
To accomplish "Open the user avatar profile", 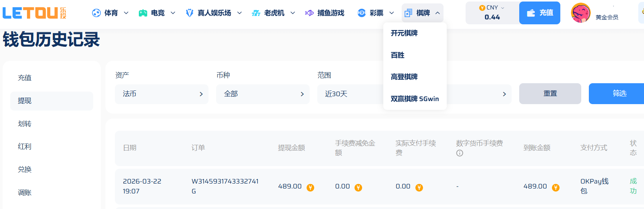I will [x=580, y=13].
